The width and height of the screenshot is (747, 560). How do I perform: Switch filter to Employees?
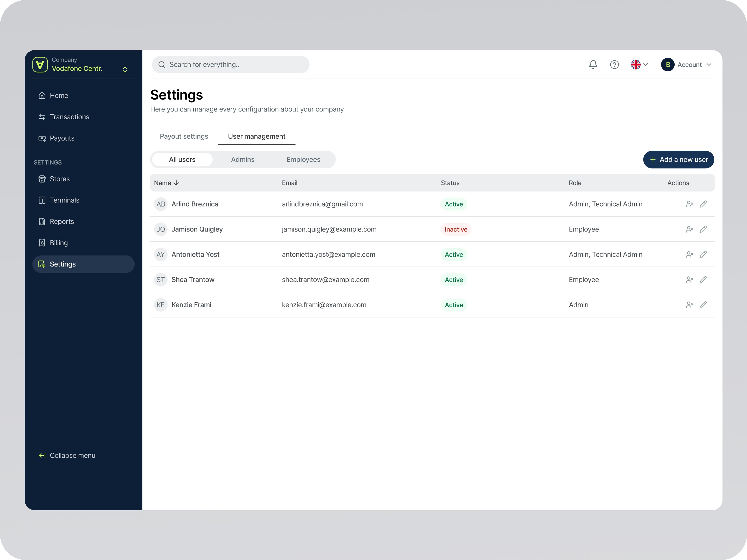click(x=303, y=160)
